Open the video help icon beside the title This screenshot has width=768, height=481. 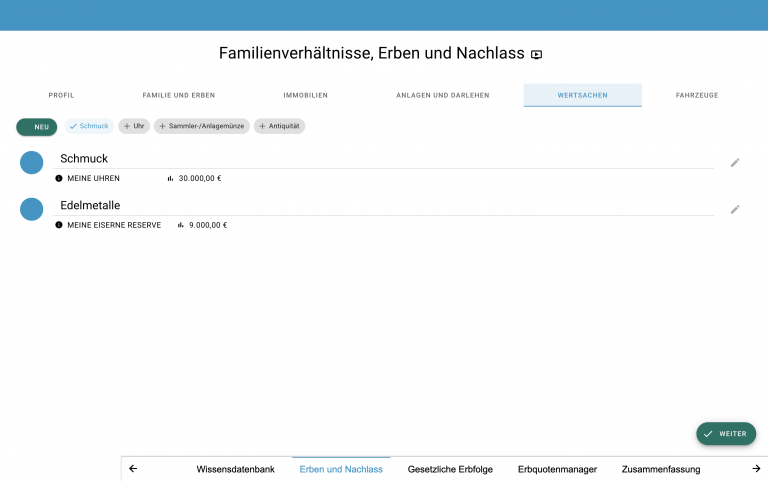pos(536,54)
